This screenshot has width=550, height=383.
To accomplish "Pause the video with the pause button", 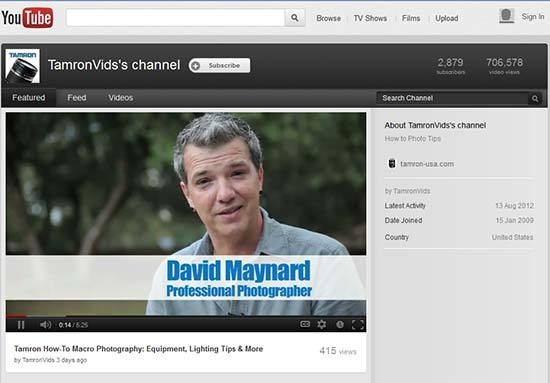I will point(21,325).
